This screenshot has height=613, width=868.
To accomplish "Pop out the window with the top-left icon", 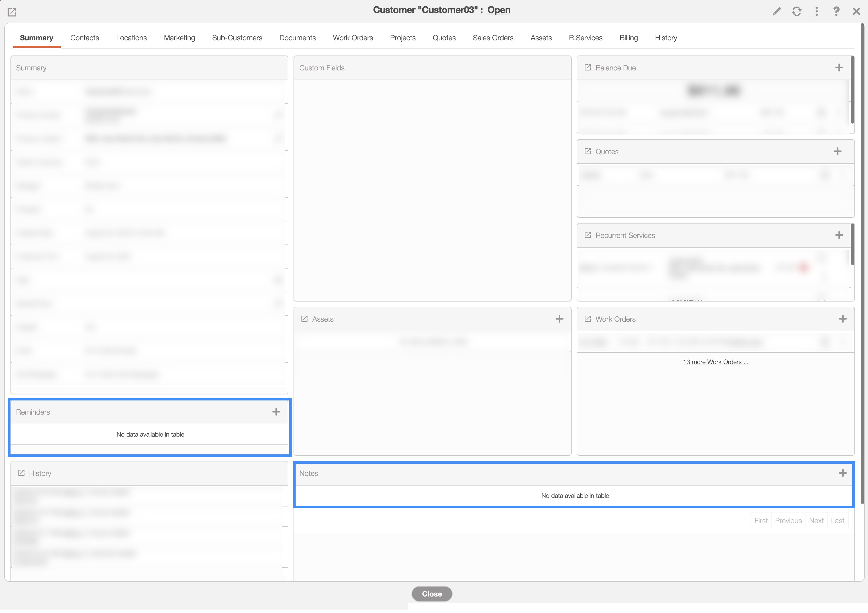I will coord(12,12).
